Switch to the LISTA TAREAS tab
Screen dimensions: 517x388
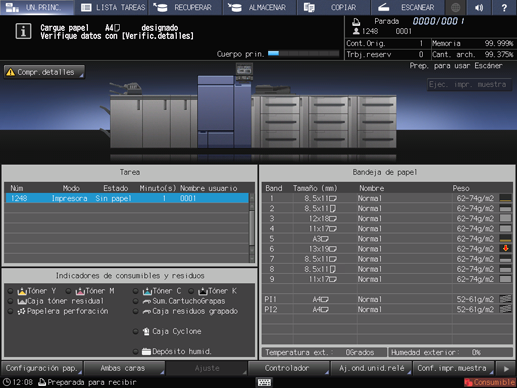coord(113,7)
